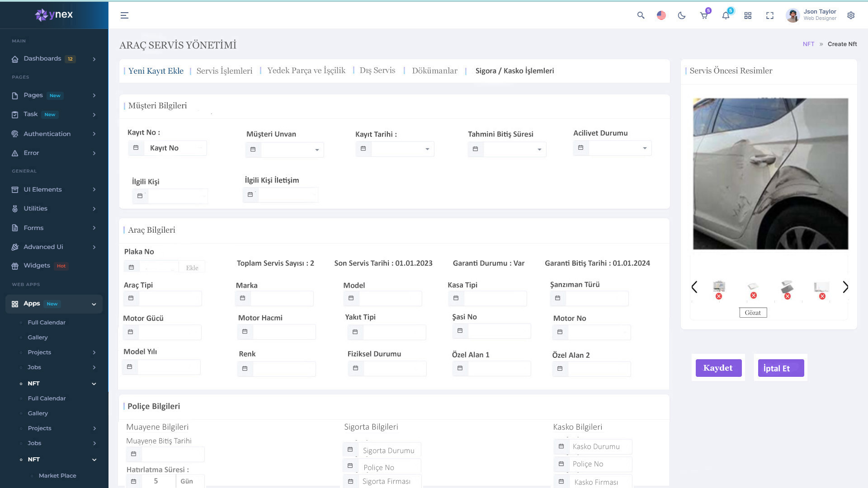Toggle sidebar with hamburger menu icon
Screen dimensions: 868x488
point(124,15)
